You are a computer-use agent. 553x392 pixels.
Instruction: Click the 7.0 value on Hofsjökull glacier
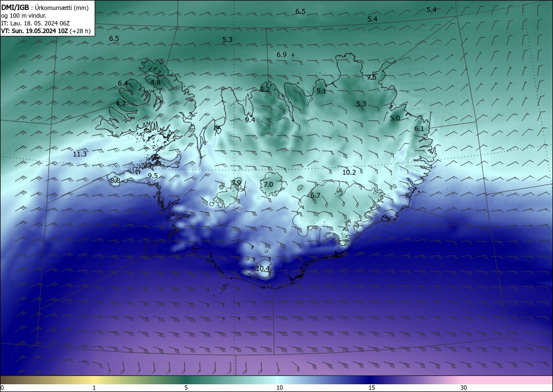click(x=268, y=184)
